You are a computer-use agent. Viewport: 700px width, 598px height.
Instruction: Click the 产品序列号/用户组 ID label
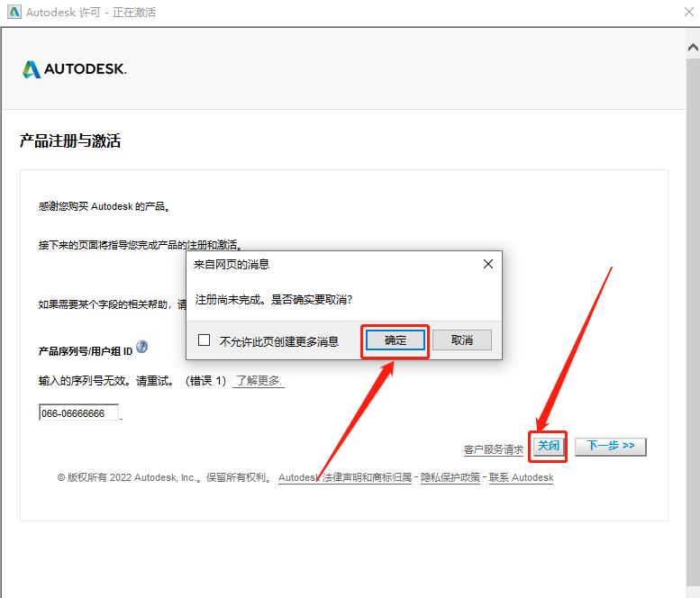(86, 351)
